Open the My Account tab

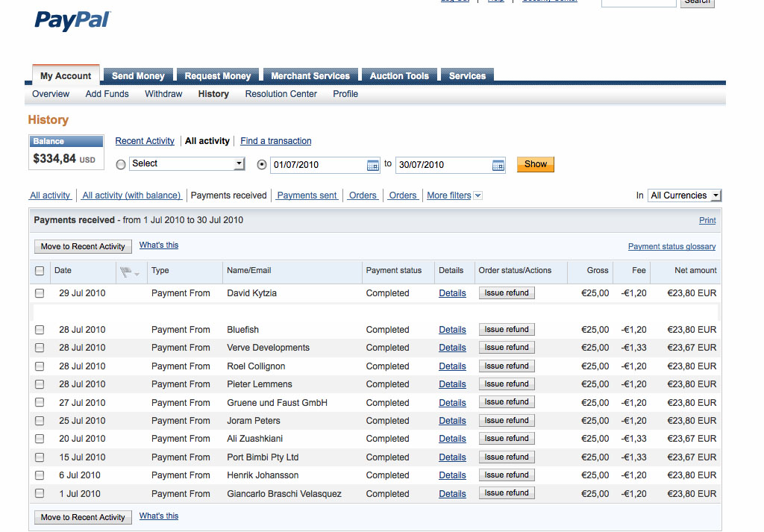tap(66, 75)
